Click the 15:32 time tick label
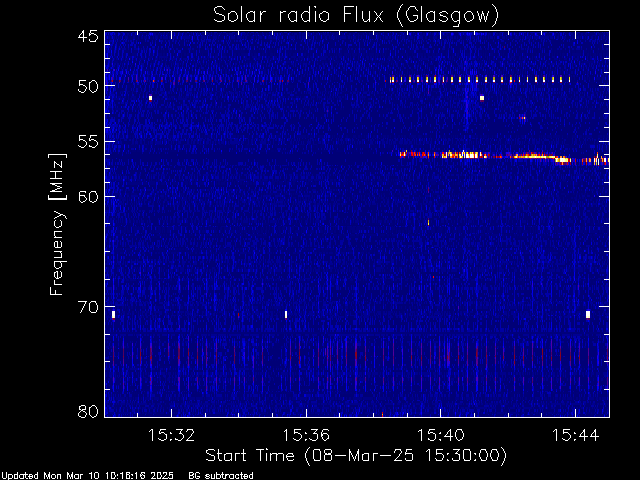The height and width of the screenshot is (480, 640). pos(171,436)
